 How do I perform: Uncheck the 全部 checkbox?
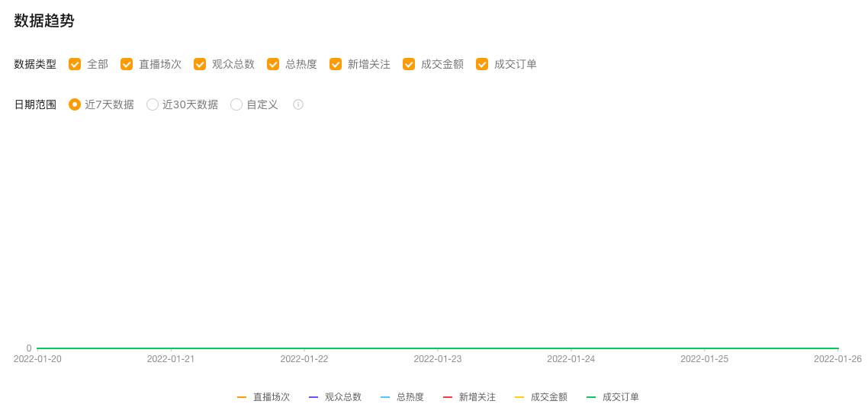(75, 64)
